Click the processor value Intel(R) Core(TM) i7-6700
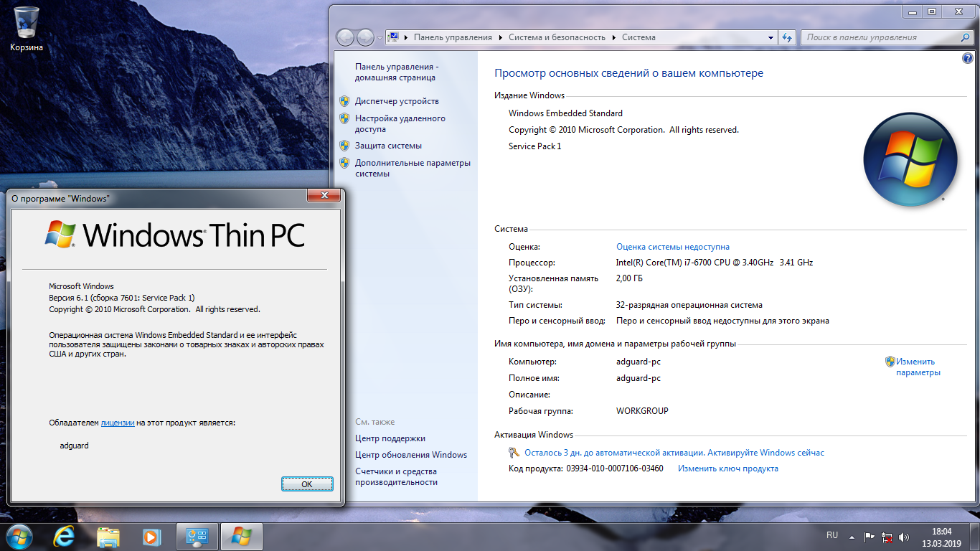Viewport: 980px width, 551px height. 714,263
